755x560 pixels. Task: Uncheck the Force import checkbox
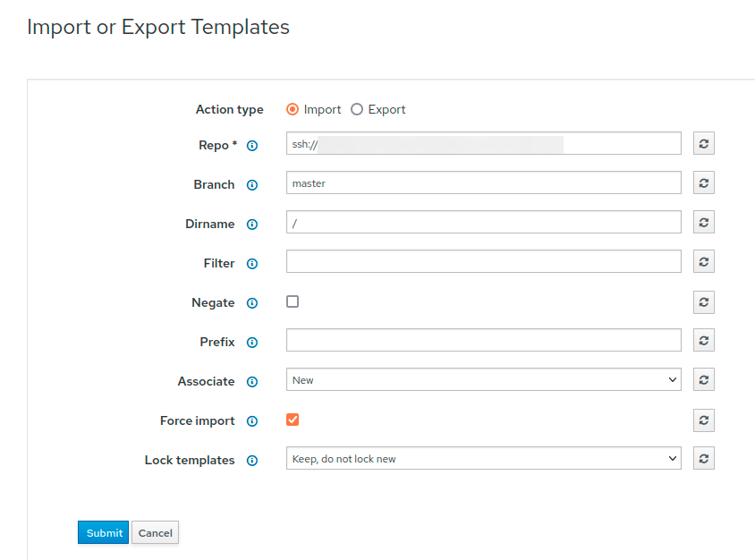[x=293, y=420]
